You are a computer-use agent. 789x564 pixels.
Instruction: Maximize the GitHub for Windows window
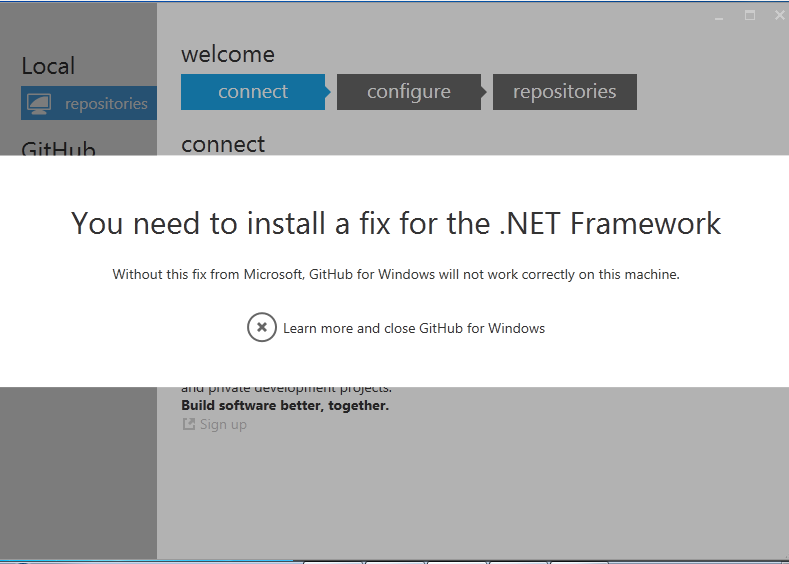pyautogui.click(x=750, y=16)
